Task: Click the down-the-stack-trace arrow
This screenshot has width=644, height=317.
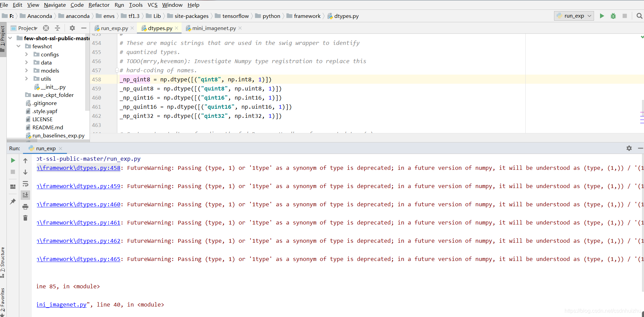Action: 25,172
